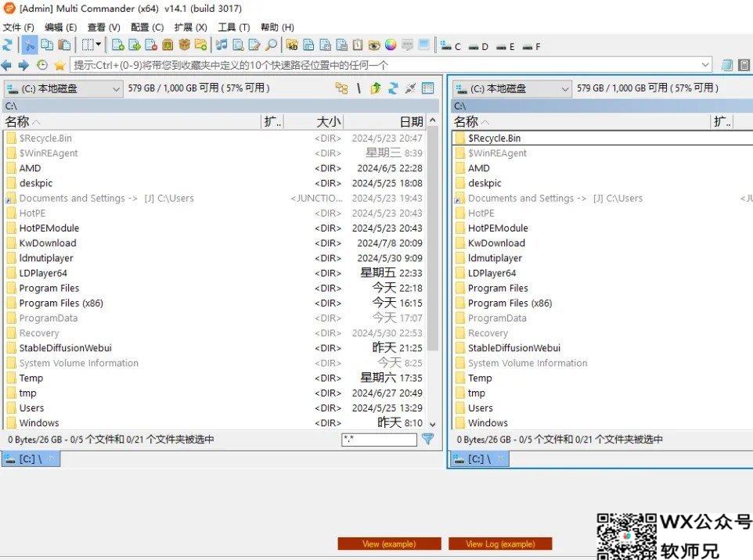Viewport: 753px width, 560px height.
Task: Click the drive C toolbar button
Action: click(x=451, y=46)
